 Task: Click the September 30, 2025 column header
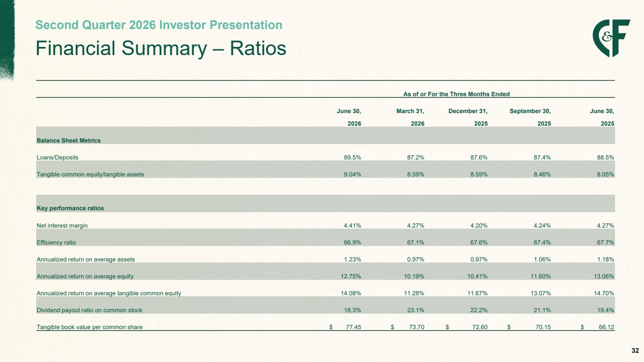(530, 117)
